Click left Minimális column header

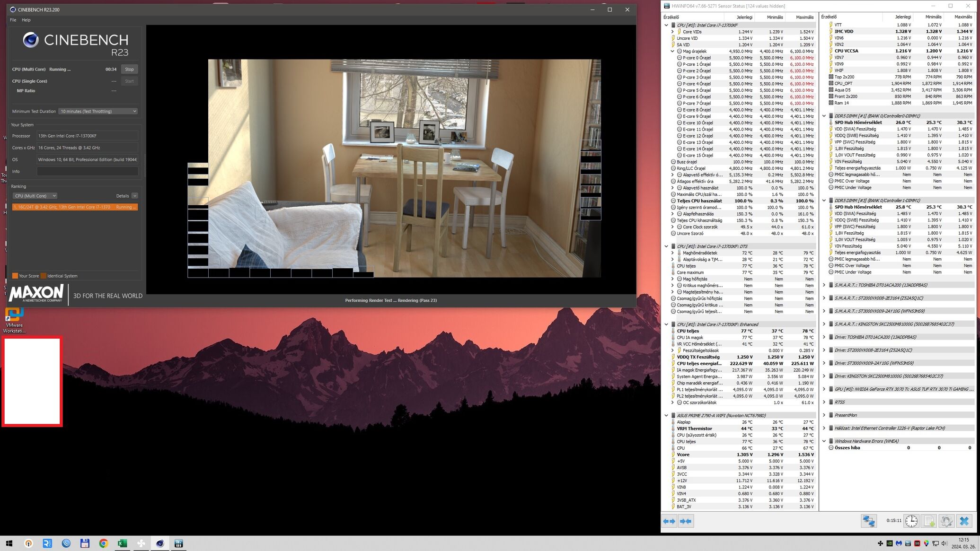pyautogui.click(x=770, y=17)
